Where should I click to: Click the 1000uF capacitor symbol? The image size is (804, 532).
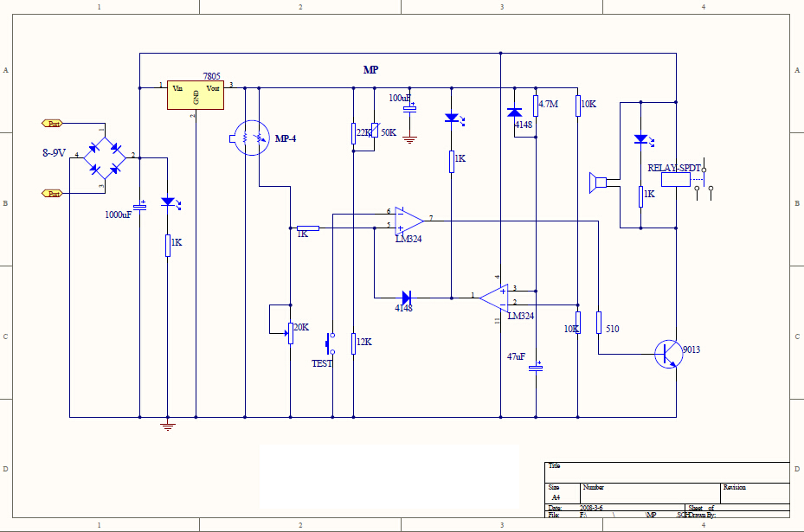coord(139,207)
